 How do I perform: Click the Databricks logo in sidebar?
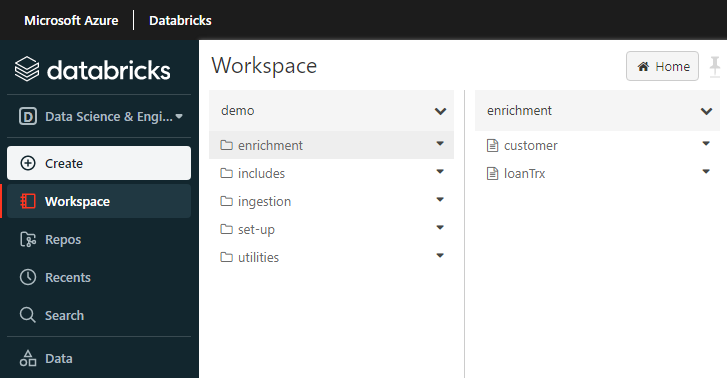[x=92, y=70]
